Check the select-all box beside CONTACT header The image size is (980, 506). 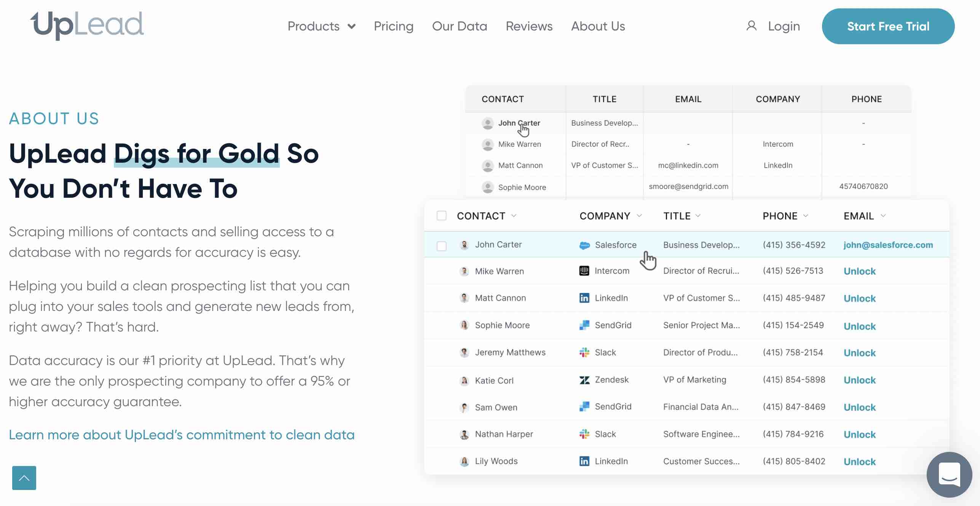441,216
